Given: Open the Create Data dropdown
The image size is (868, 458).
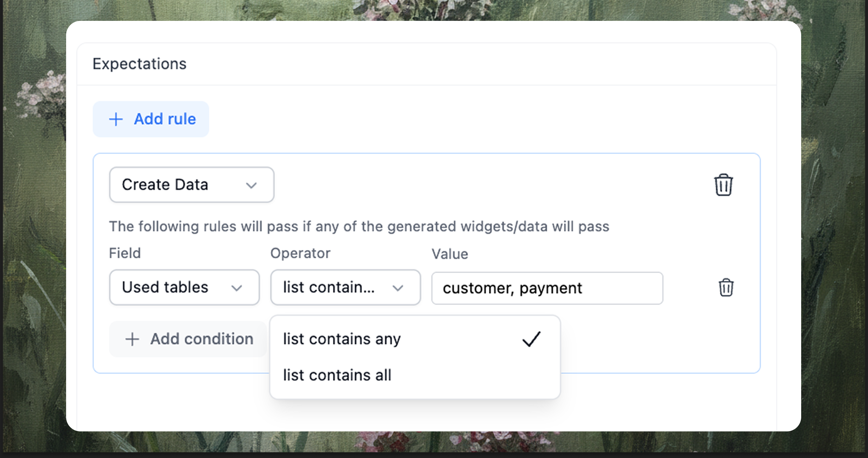Looking at the screenshot, I should 191,185.
